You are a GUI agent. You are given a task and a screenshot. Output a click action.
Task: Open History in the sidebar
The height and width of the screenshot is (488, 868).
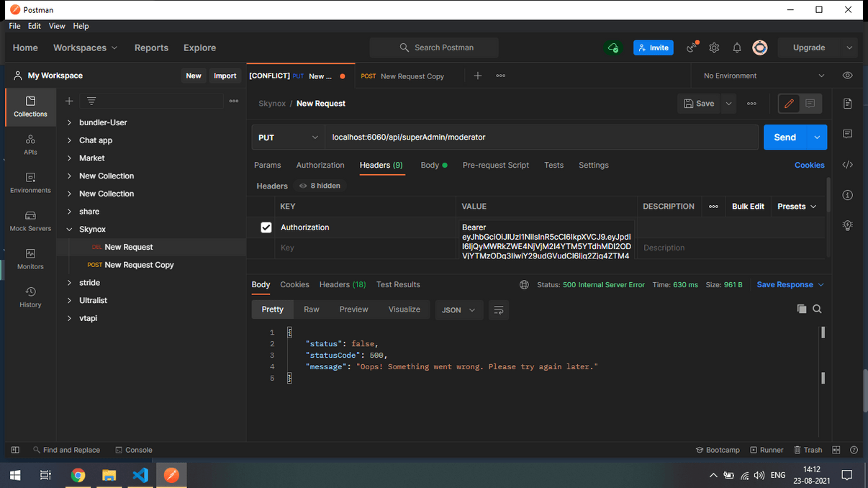(30, 297)
